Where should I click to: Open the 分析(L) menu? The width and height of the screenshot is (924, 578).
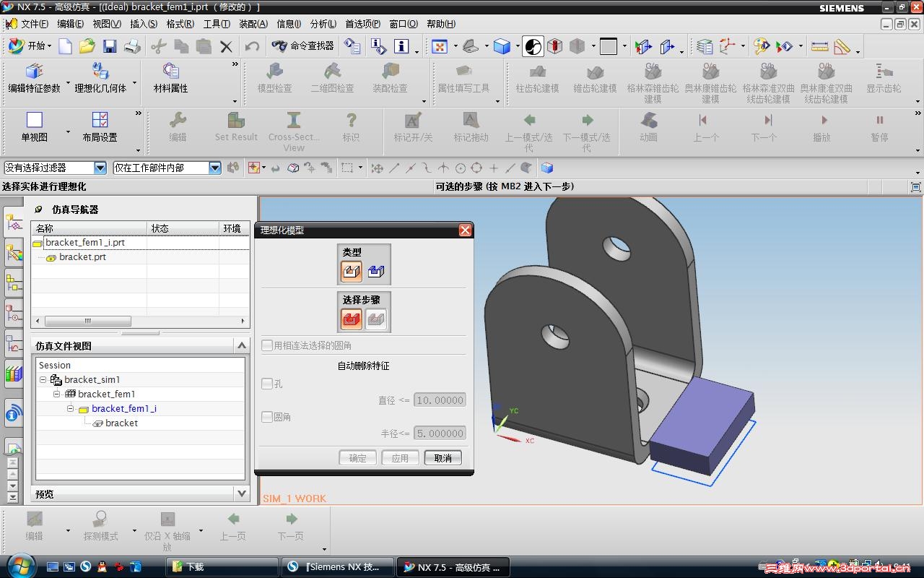323,24
